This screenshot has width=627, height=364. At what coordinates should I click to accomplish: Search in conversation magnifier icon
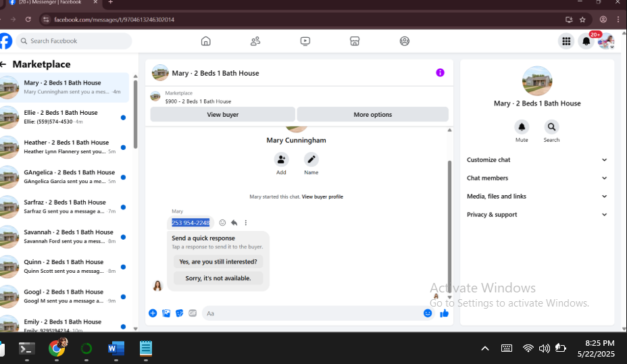551,127
